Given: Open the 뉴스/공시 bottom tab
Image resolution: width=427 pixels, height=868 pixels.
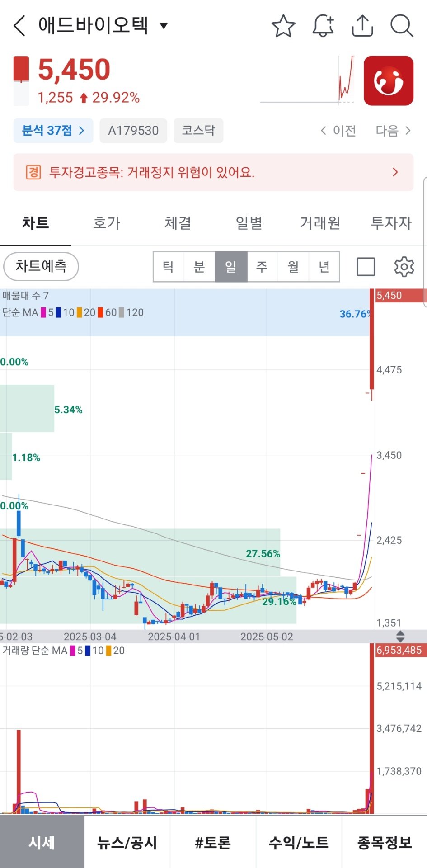Looking at the screenshot, I should click(x=127, y=842).
